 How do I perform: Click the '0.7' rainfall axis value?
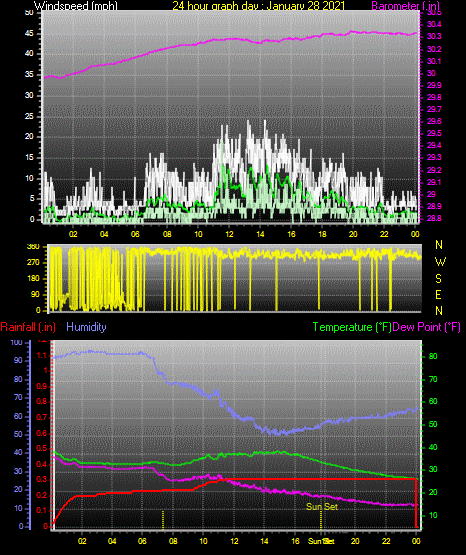coord(42,418)
